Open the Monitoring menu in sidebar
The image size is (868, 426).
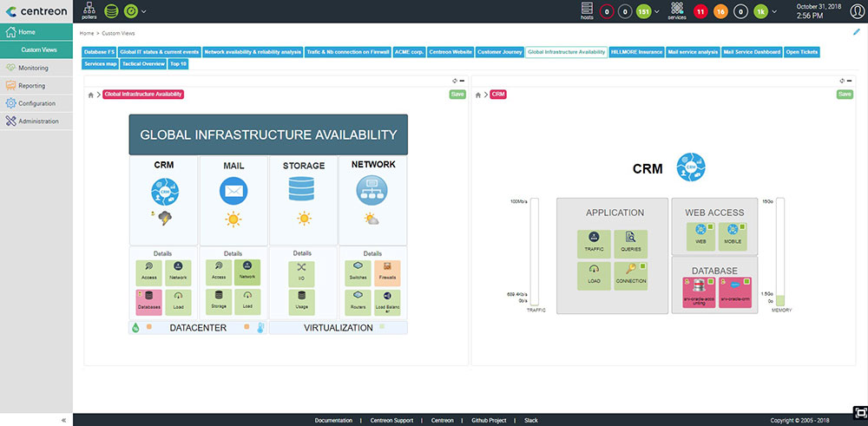[34, 68]
